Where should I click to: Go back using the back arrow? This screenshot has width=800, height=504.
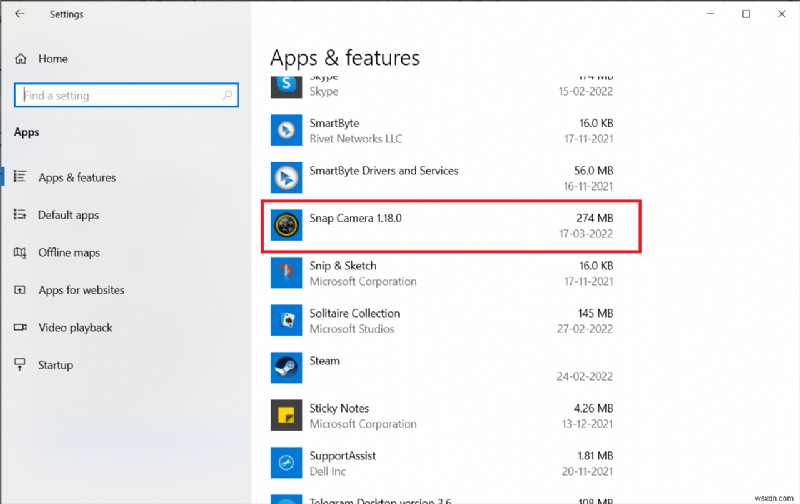[x=21, y=14]
